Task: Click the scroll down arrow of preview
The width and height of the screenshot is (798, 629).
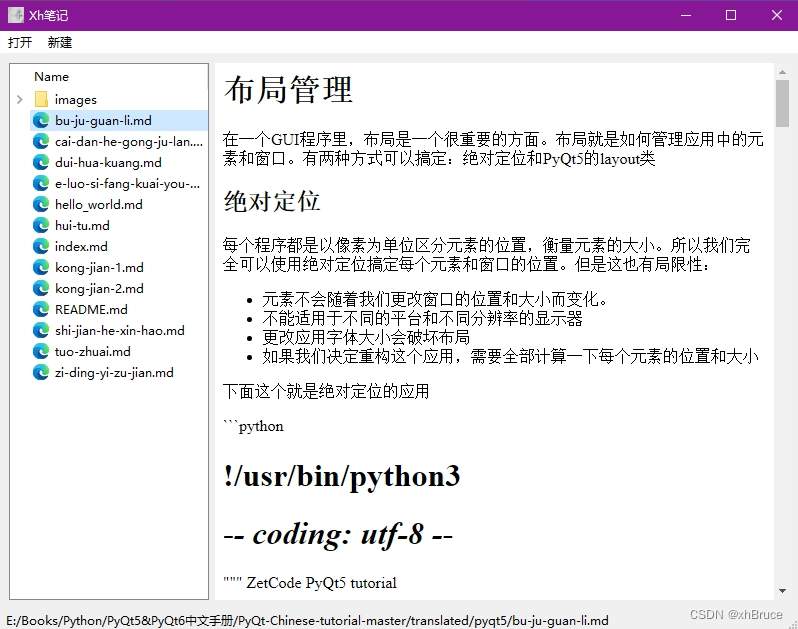Action: (x=782, y=591)
